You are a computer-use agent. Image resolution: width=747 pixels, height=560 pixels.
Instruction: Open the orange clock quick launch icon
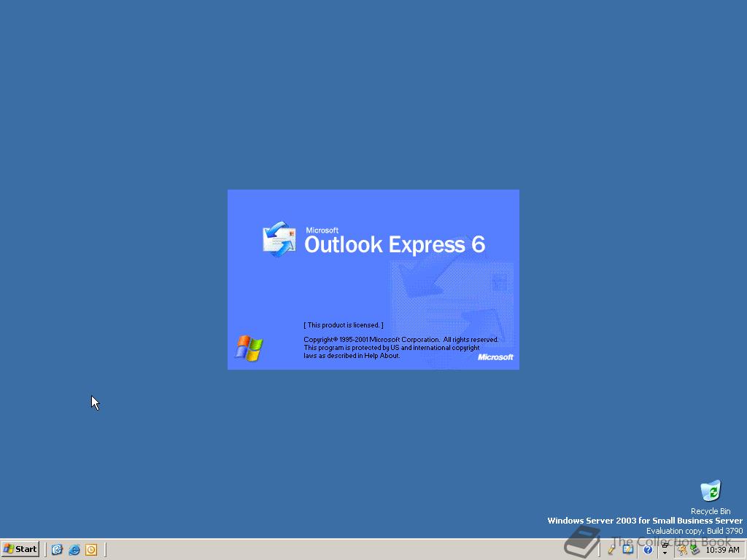(91, 550)
